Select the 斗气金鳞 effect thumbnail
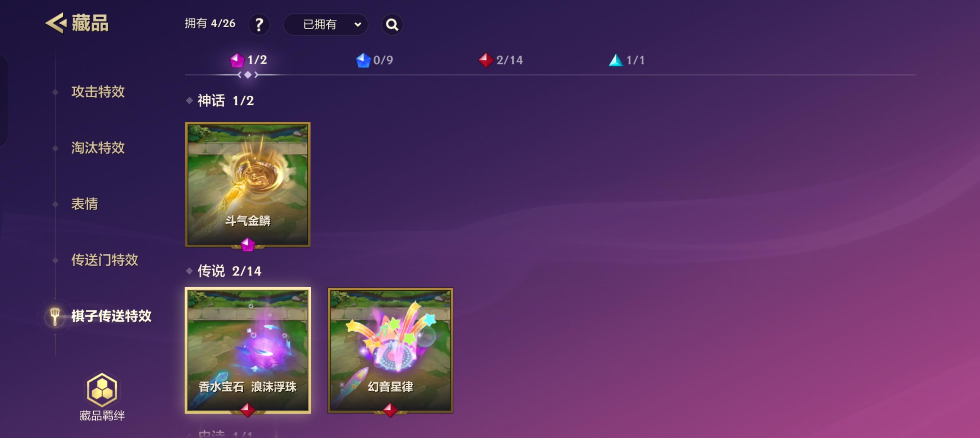Screen dimensions: 980x438 coord(248,185)
